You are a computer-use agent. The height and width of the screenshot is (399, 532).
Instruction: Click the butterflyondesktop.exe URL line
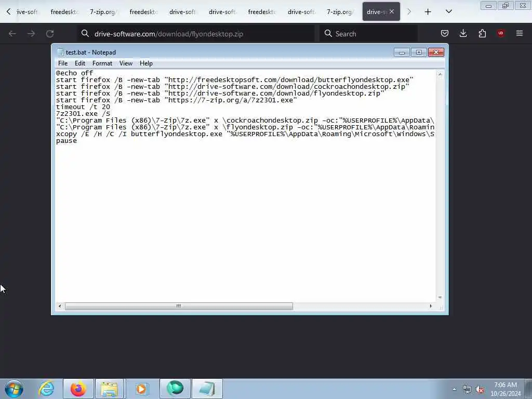click(x=235, y=79)
